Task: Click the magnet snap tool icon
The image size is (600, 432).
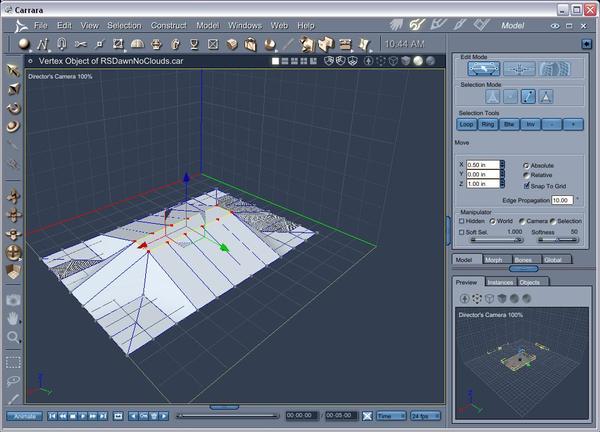Action: point(61,44)
